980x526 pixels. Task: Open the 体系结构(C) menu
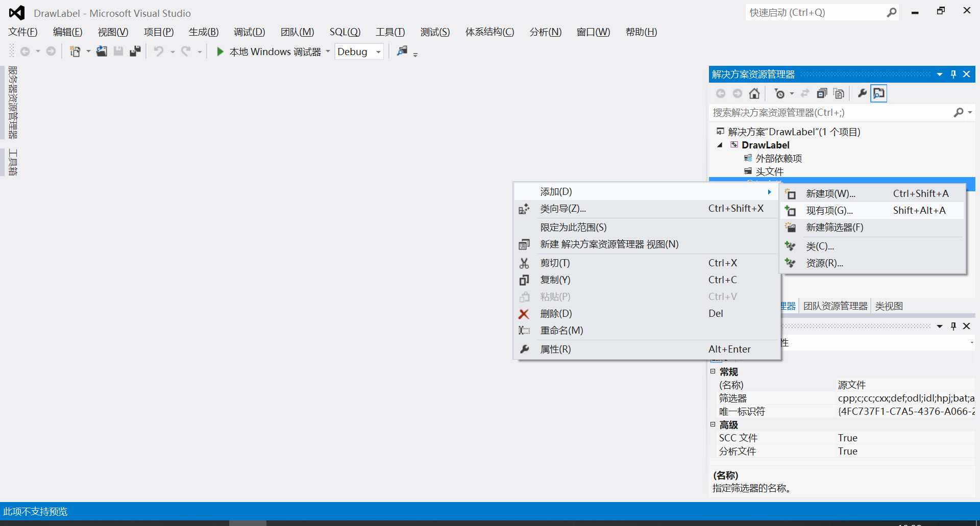click(x=490, y=32)
